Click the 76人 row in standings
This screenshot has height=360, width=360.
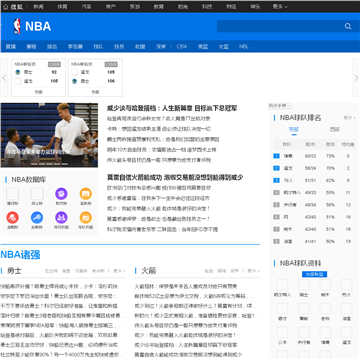click(x=314, y=180)
